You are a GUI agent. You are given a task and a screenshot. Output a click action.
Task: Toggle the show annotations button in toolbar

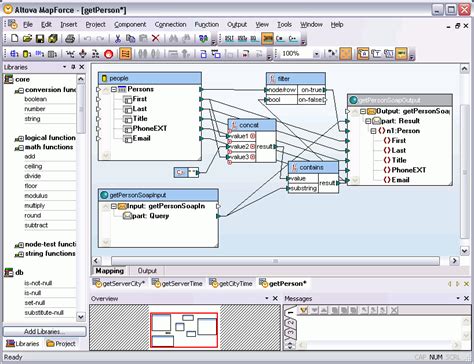pyautogui.click(x=363, y=54)
